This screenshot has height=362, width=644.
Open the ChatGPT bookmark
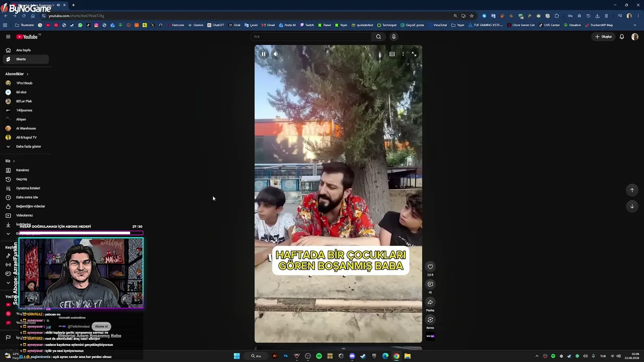216,25
